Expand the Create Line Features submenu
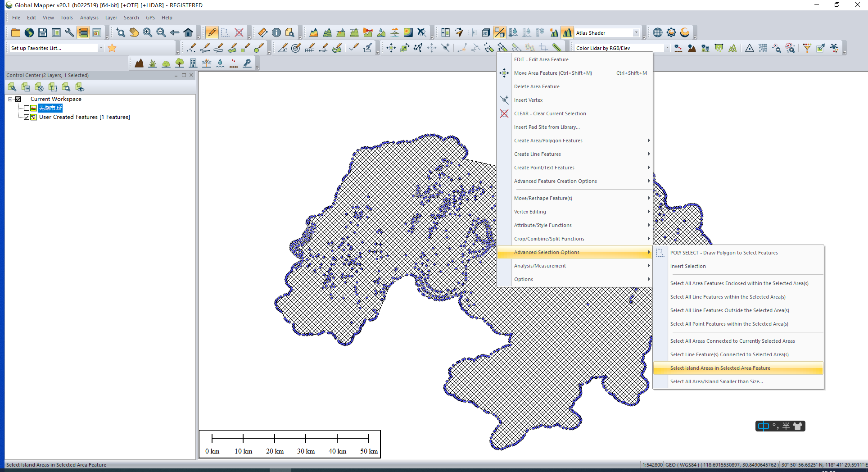Viewport: 868px width, 472px height. pos(575,154)
